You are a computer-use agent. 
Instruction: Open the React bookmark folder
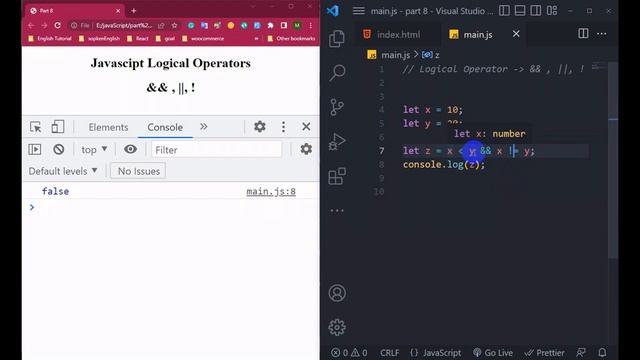(138, 39)
